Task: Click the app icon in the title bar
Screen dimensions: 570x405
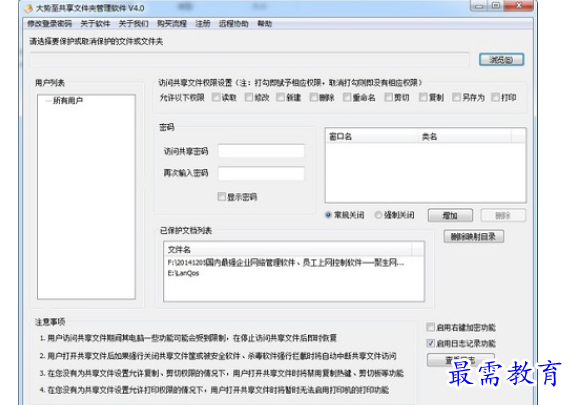Action: point(28,8)
